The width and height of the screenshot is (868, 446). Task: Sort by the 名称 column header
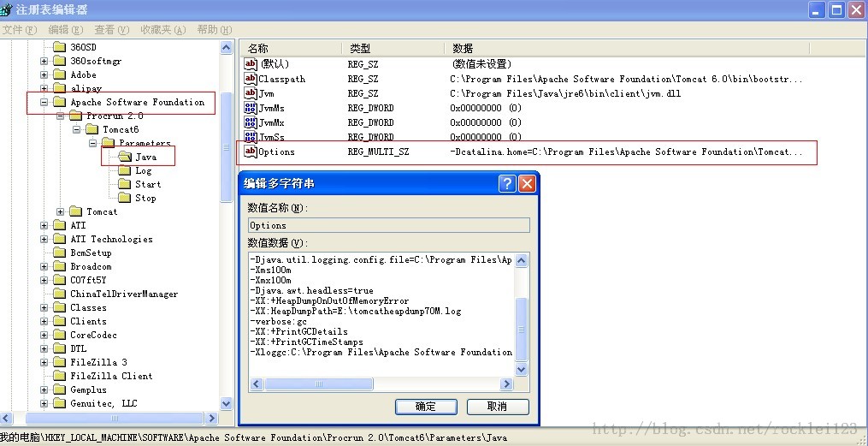point(291,48)
